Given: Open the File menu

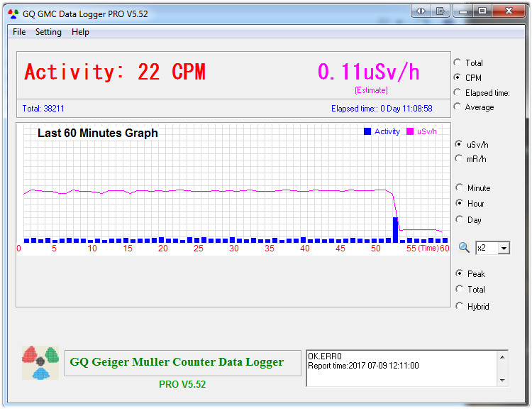Looking at the screenshot, I should coord(19,32).
